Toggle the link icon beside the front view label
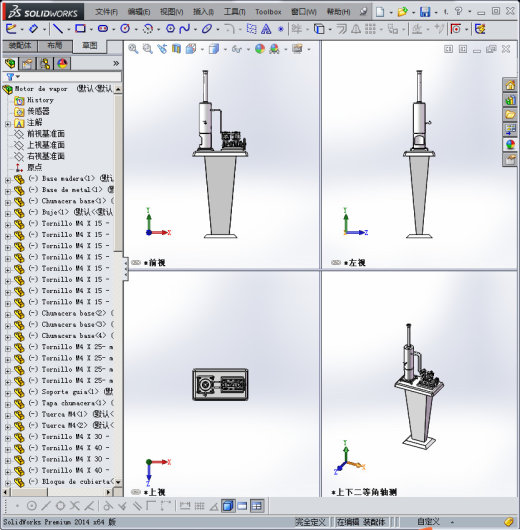The image size is (520, 530). (x=136, y=263)
